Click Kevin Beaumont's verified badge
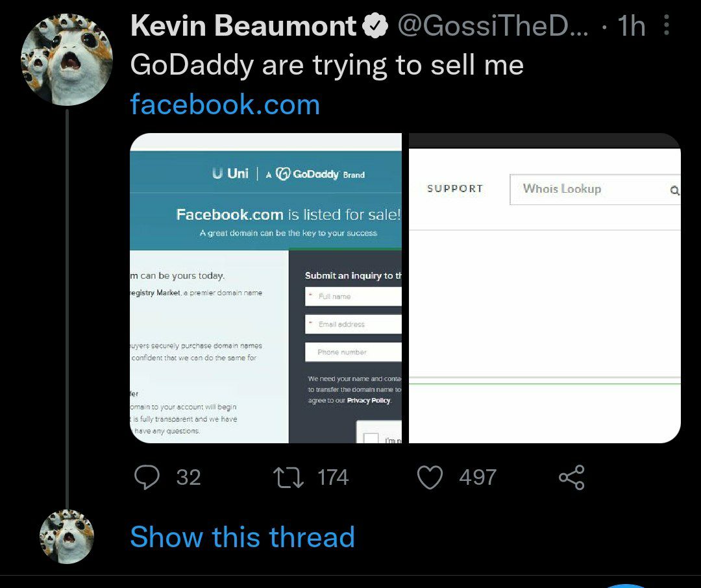This screenshot has width=701, height=588. [376, 26]
